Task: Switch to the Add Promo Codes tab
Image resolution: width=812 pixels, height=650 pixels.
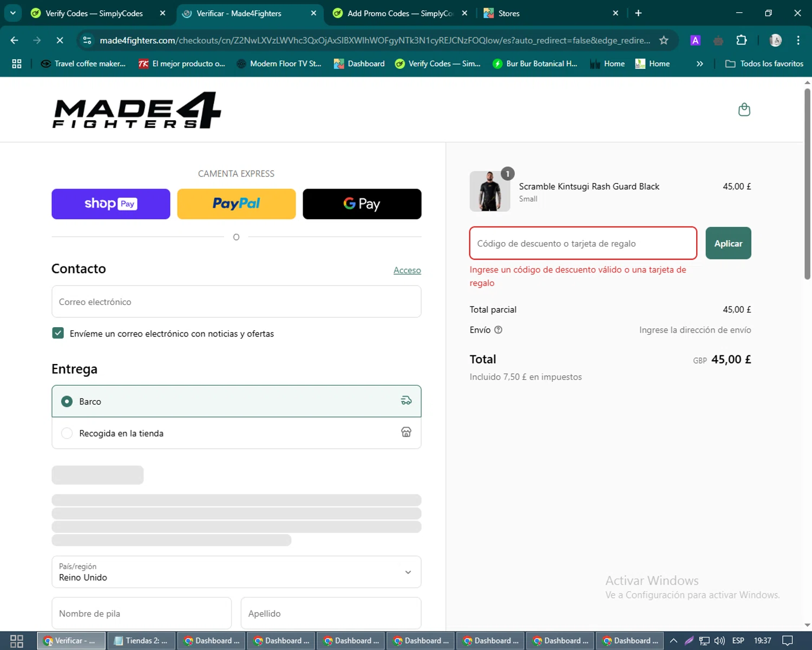Action: point(400,13)
